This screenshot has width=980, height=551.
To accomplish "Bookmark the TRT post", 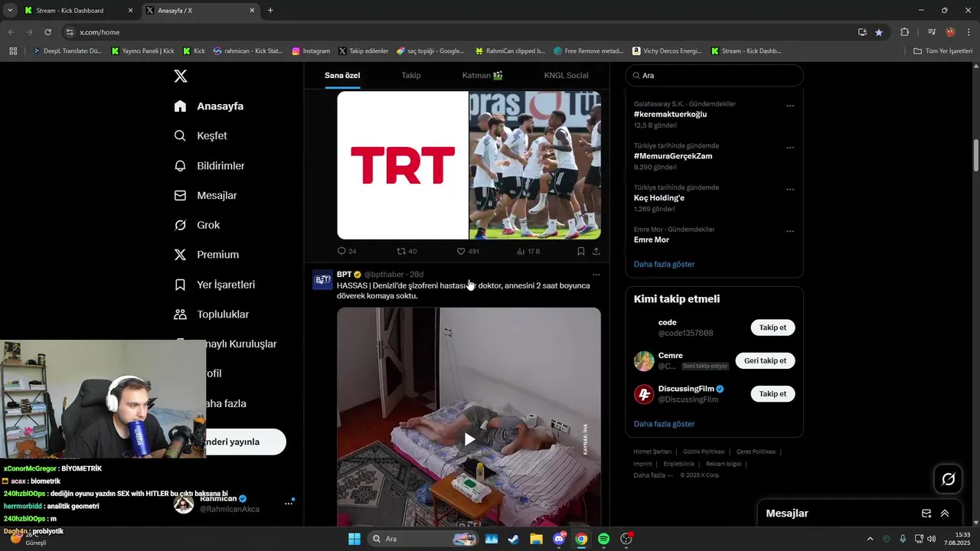I will click(x=581, y=251).
